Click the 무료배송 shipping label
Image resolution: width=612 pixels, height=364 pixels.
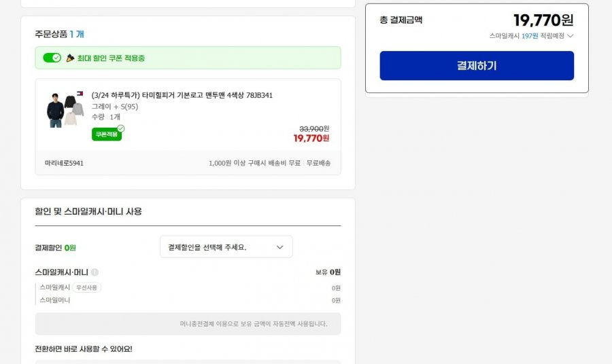point(318,163)
